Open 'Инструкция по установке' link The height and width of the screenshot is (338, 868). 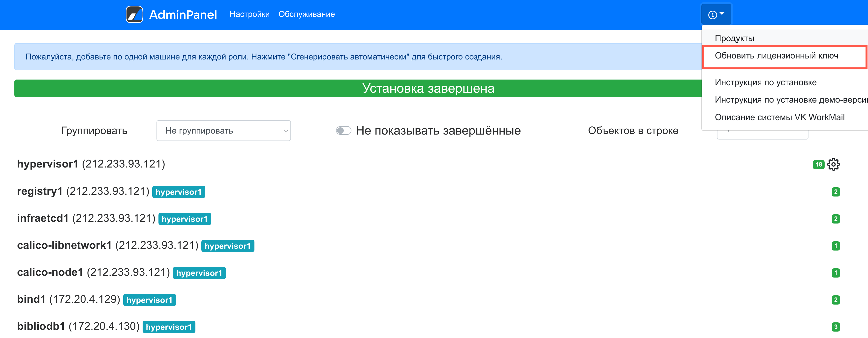(x=766, y=83)
